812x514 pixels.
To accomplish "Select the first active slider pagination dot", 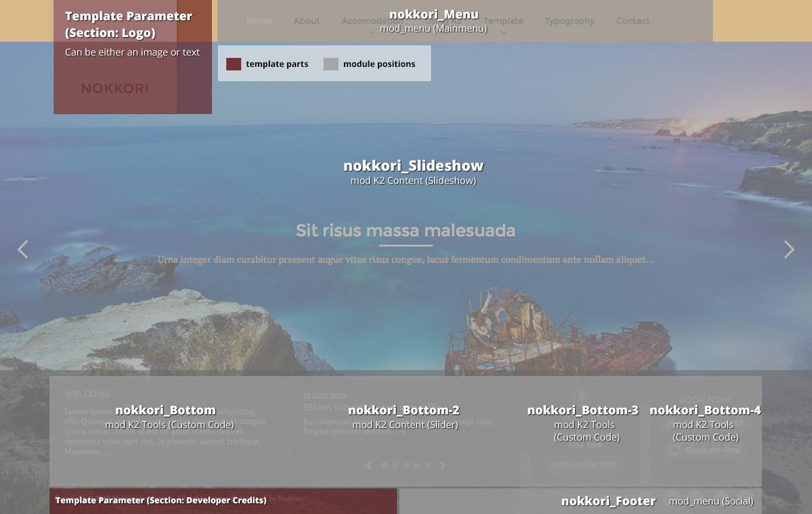I will point(385,466).
